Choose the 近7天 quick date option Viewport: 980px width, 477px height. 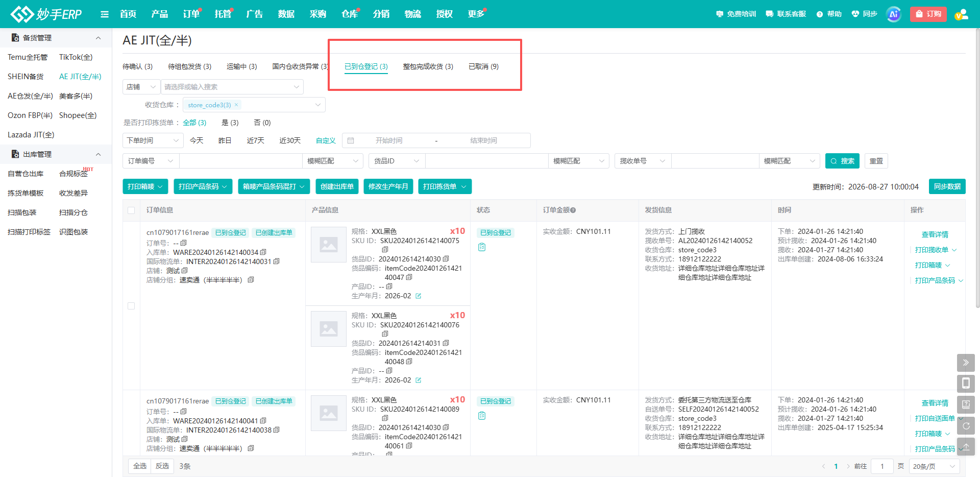[256, 140]
